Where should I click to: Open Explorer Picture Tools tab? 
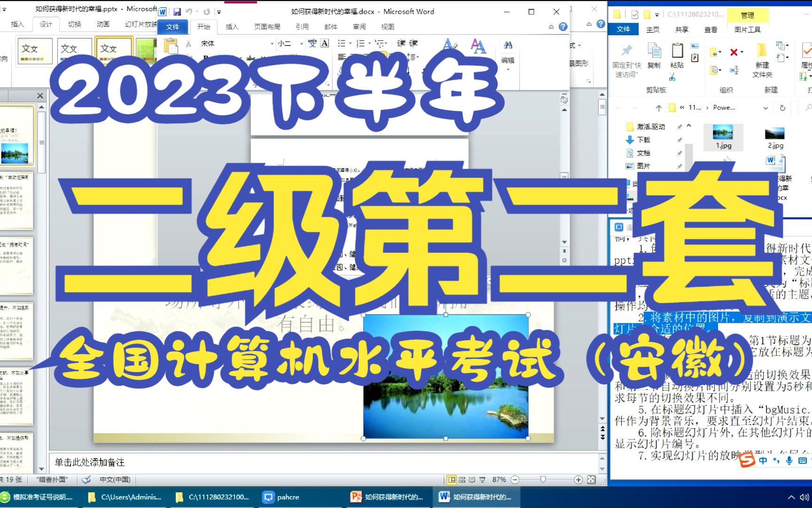747,30
